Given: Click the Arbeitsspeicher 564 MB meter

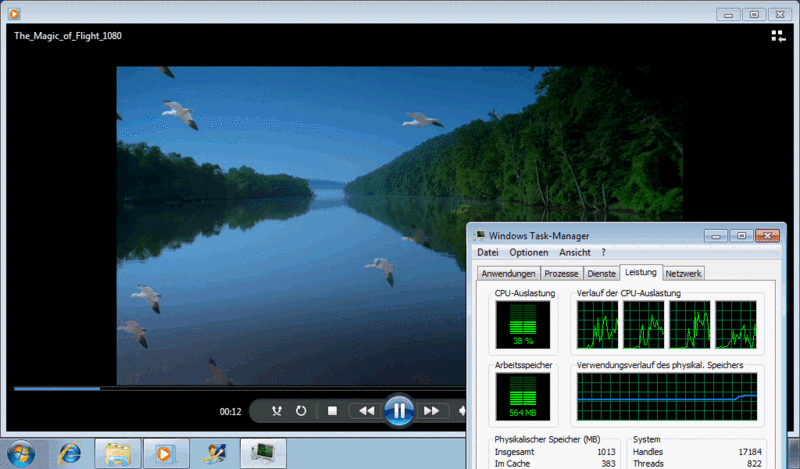Looking at the screenshot, I should pyautogui.click(x=523, y=397).
